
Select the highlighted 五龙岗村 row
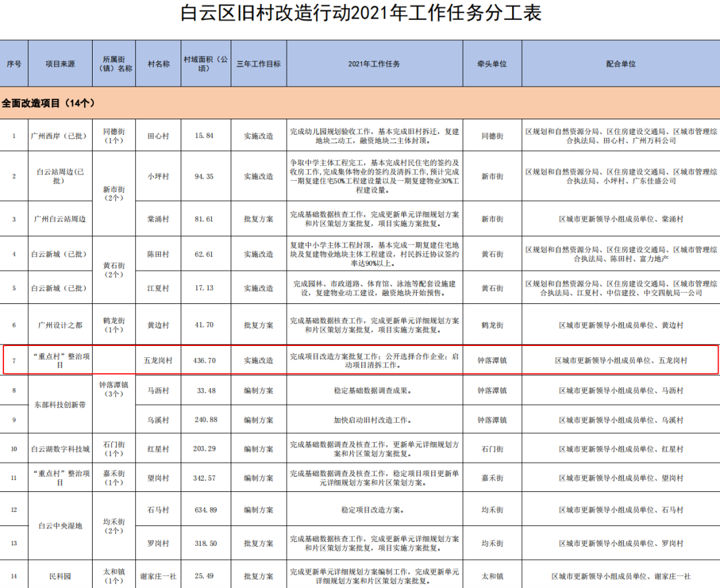click(x=360, y=361)
